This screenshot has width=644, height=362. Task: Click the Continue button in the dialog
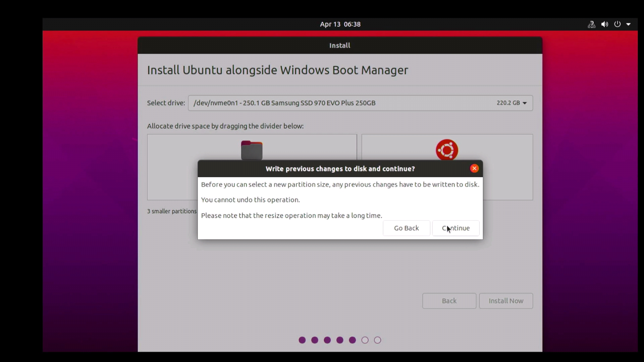coord(455,228)
